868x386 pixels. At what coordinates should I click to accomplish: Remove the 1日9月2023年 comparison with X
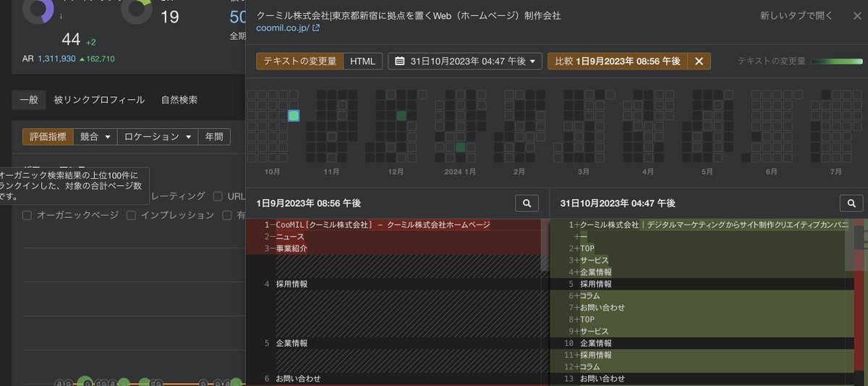699,62
